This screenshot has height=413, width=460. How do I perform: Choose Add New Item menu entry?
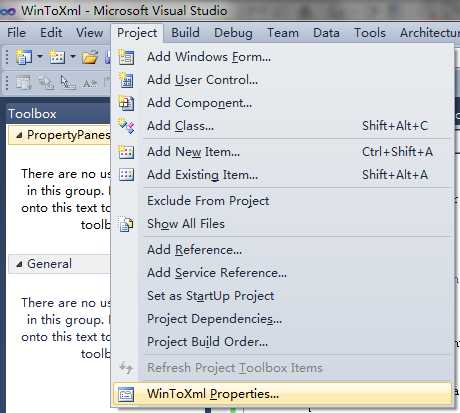(x=282, y=152)
